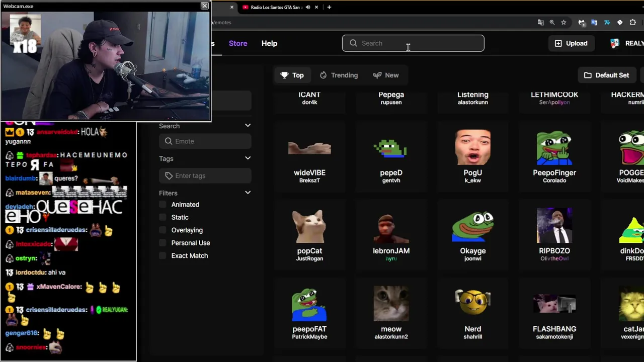Click the Top trophy icon
Viewport: 644px width, 362px height.
pyautogui.click(x=284, y=75)
